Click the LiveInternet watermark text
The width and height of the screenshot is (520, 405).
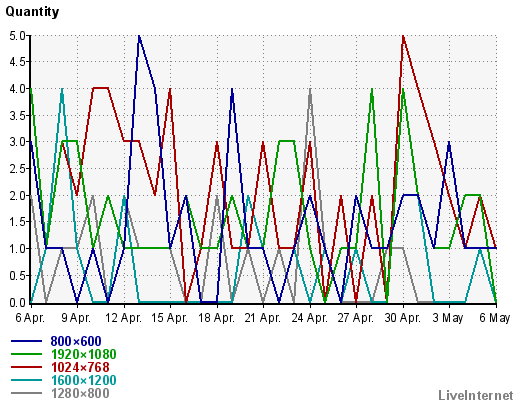(476, 395)
